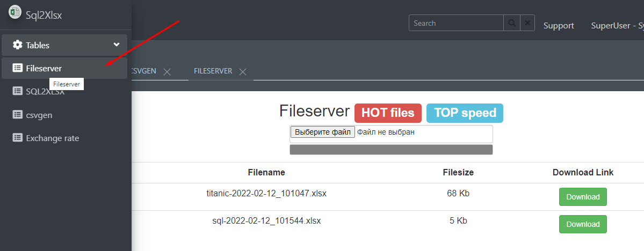Click the SQL2XLSX list icon in sidebar
This screenshot has width=644, height=251.
(18, 91)
